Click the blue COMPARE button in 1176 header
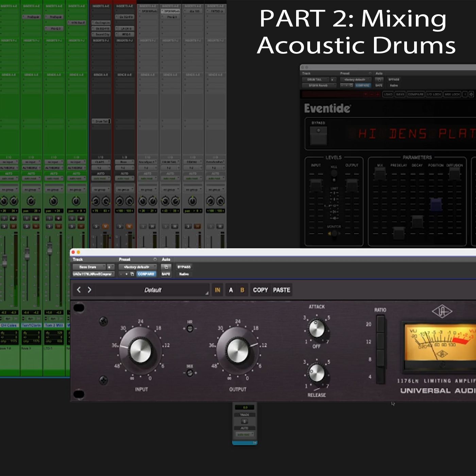The width and height of the screenshot is (476, 476). point(146,274)
